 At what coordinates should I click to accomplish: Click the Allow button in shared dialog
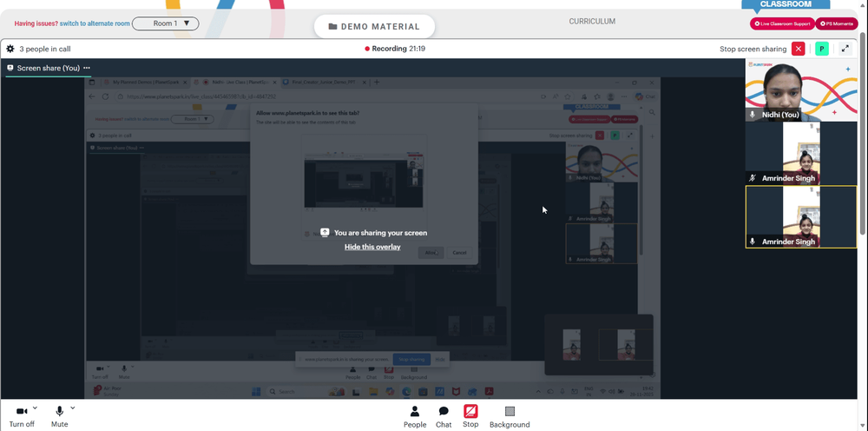[x=431, y=253]
